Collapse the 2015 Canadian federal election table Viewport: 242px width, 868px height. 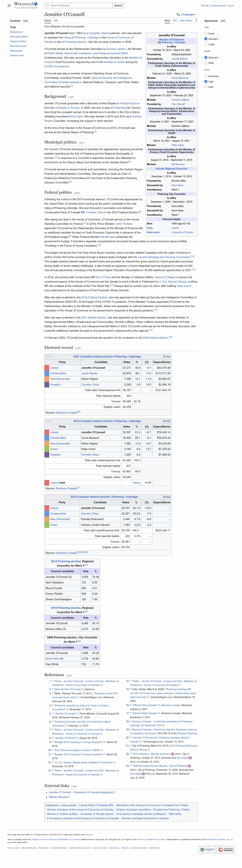point(167,497)
